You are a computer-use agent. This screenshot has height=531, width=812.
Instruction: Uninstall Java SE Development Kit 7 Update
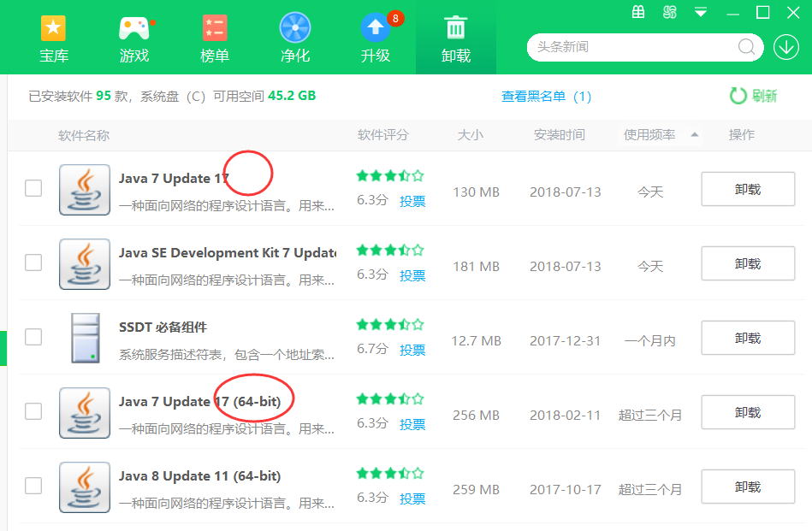748,263
